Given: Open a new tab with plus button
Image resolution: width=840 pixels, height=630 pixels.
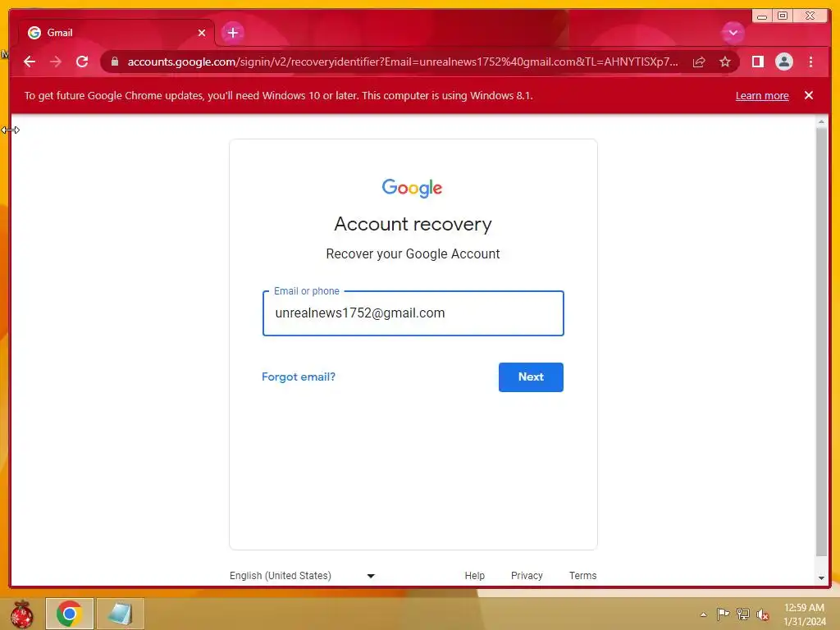Looking at the screenshot, I should pyautogui.click(x=232, y=33).
